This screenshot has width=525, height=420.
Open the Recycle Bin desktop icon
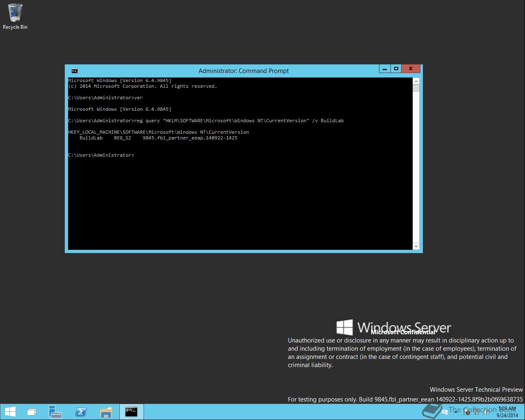(x=15, y=17)
